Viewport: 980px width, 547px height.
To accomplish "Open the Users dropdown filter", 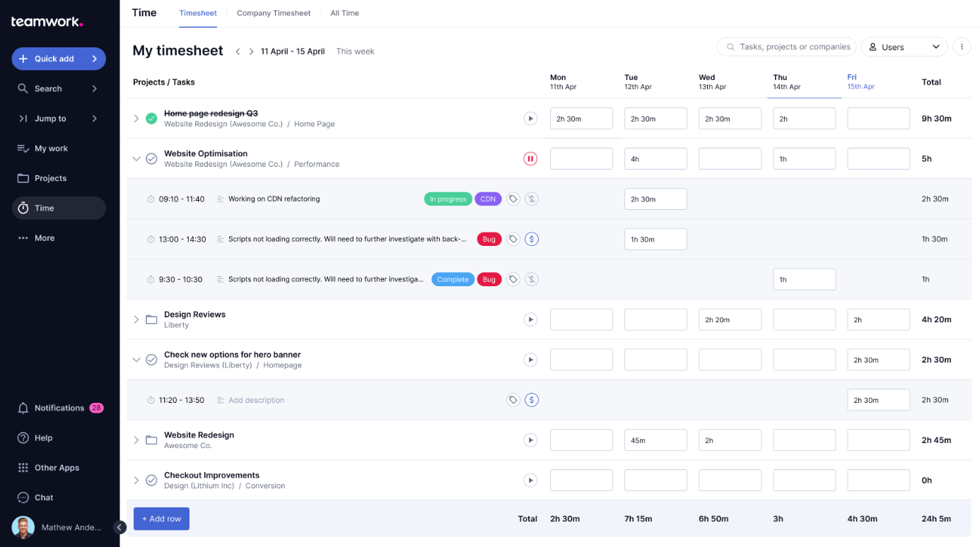I will pyautogui.click(x=904, y=47).
